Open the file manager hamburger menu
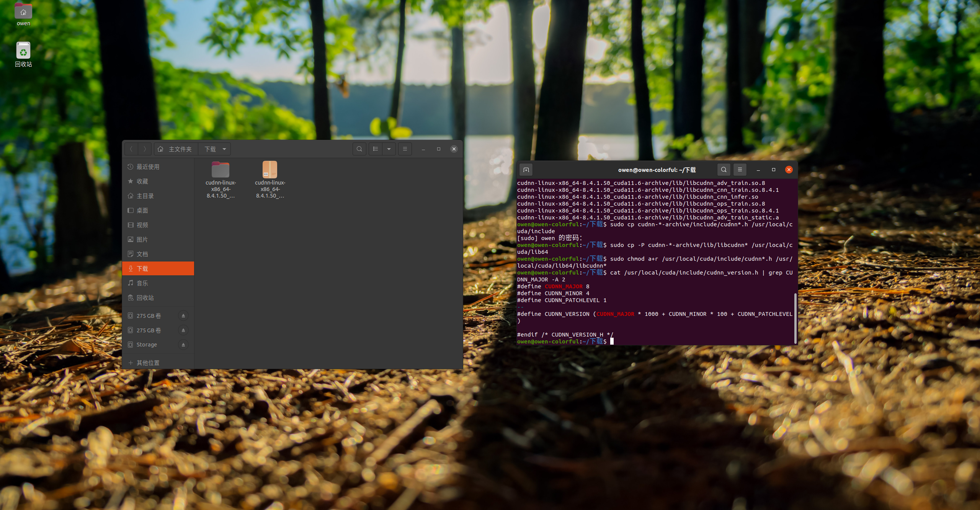The image size is (980, 510). [x=405, y=149]
